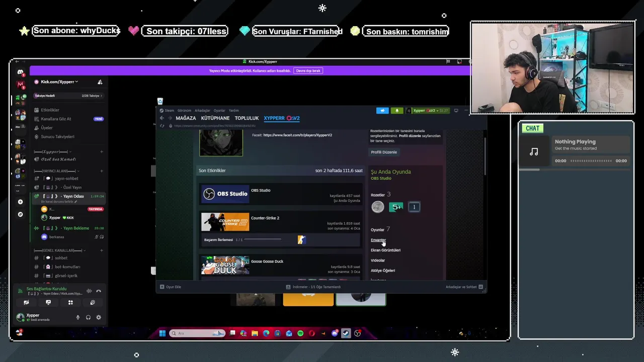This screenshot has width=644, height=362.
Task: Open İndirmeler status in the Steam footer
Action: tap(313, 287)
